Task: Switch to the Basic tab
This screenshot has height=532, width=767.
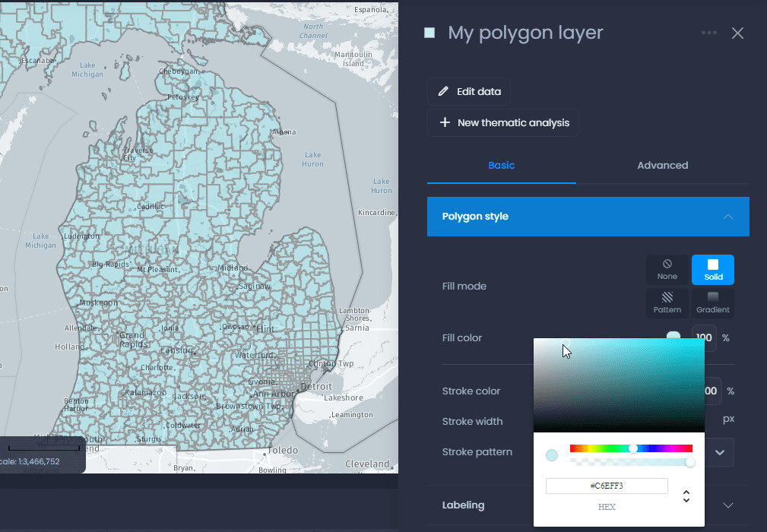Action: point(502,165)
